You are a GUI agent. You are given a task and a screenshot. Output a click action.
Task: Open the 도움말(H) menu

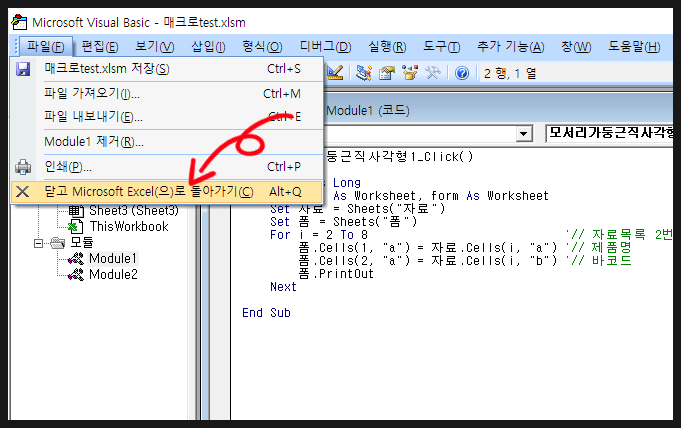634,46
